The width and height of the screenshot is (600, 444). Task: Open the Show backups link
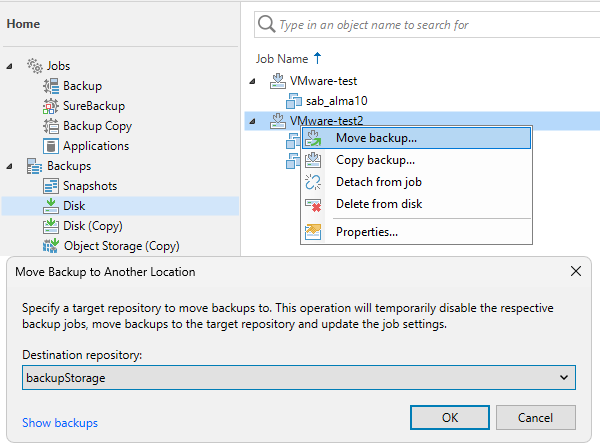point(60,423)
